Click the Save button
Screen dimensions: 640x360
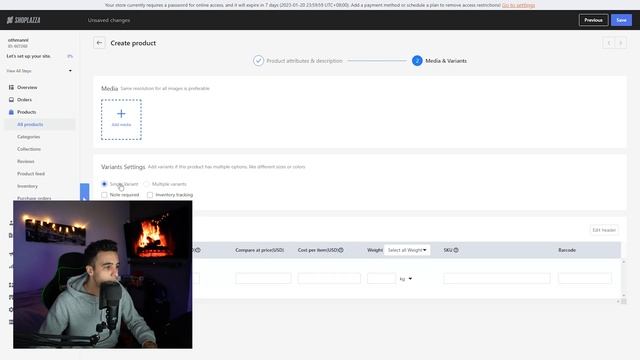621,20
